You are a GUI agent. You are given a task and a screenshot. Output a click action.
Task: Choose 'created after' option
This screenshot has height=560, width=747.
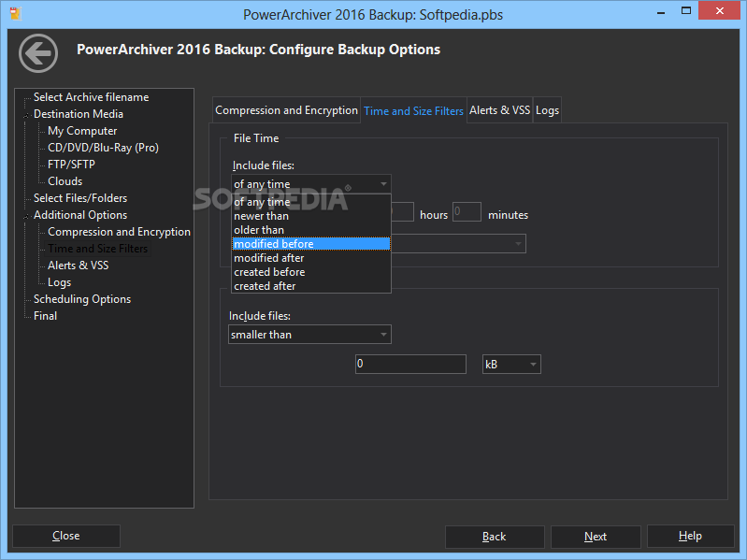click(311, 286)
